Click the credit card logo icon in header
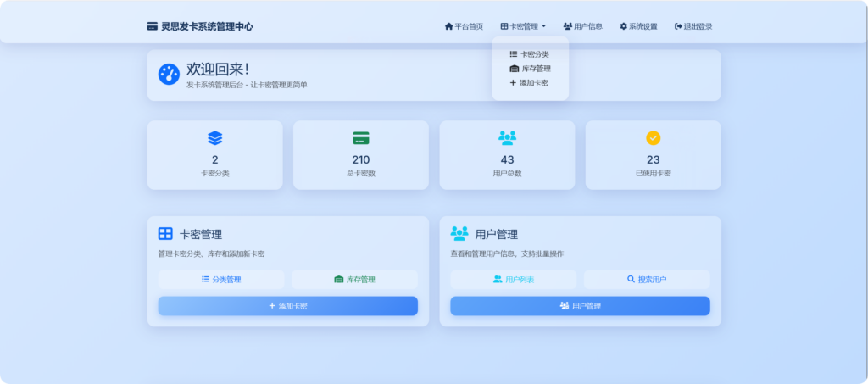This screenshot has height=384, width=868. point(153,26)
